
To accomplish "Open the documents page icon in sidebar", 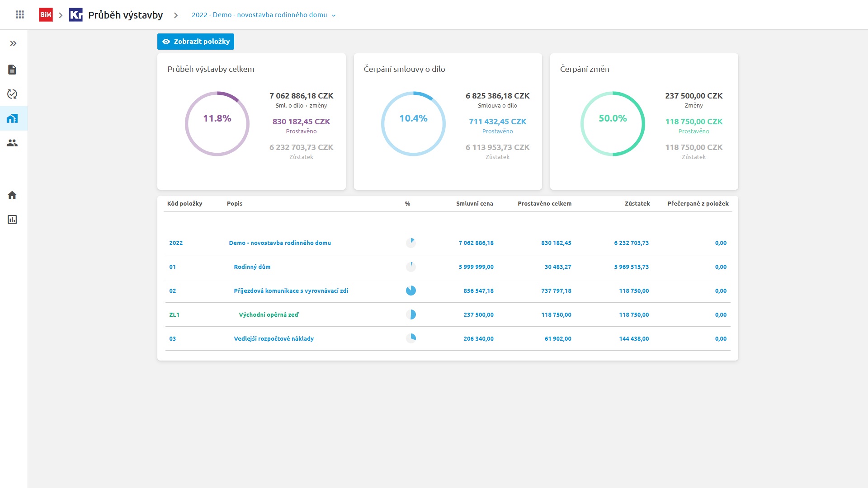I will pyautogui.click(x=12, y=70).
